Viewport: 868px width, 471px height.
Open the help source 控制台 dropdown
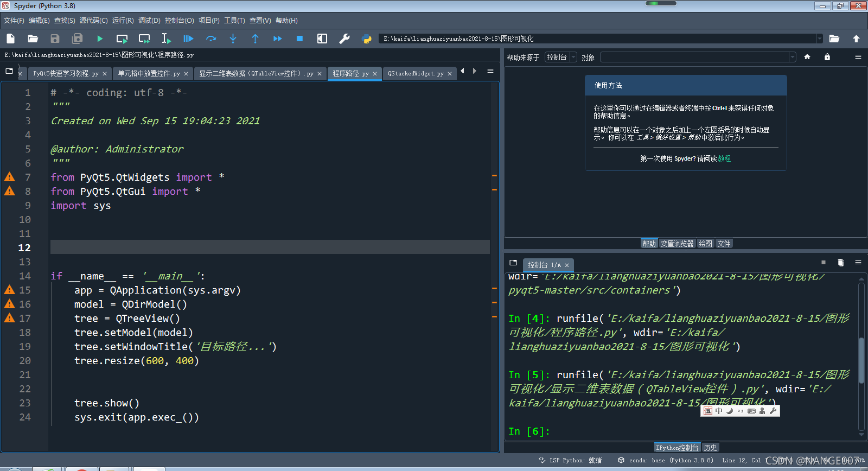point(561,57)
